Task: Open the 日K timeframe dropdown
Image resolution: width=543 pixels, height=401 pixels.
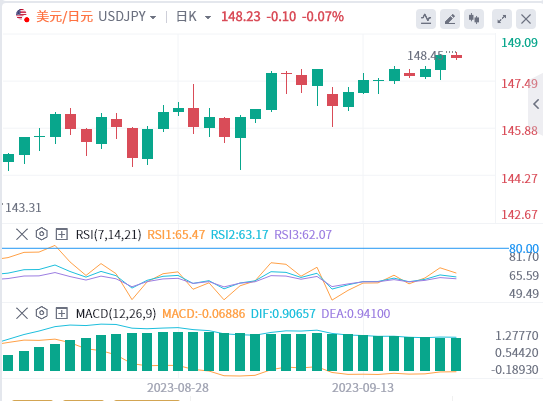Action: 194,17
